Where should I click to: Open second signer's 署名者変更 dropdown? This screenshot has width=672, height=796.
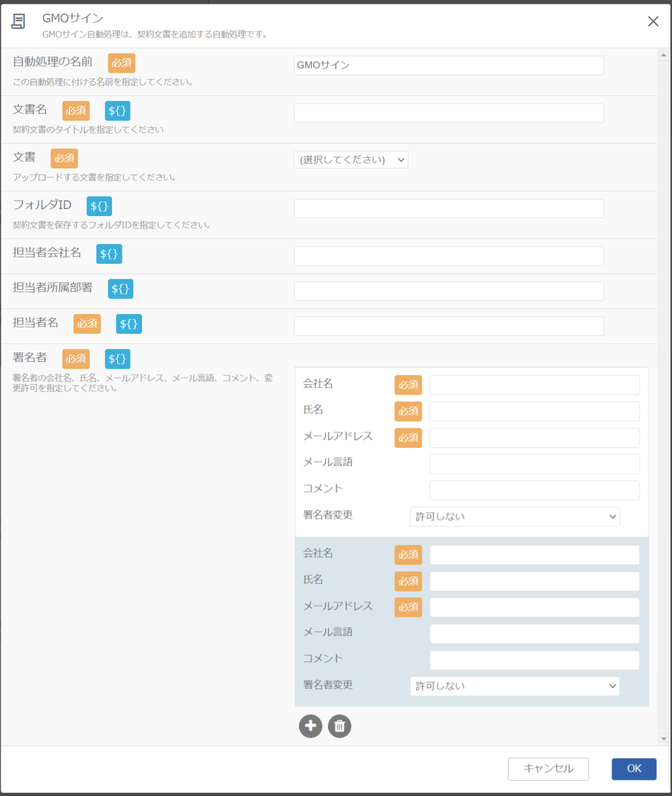(514, 686)
